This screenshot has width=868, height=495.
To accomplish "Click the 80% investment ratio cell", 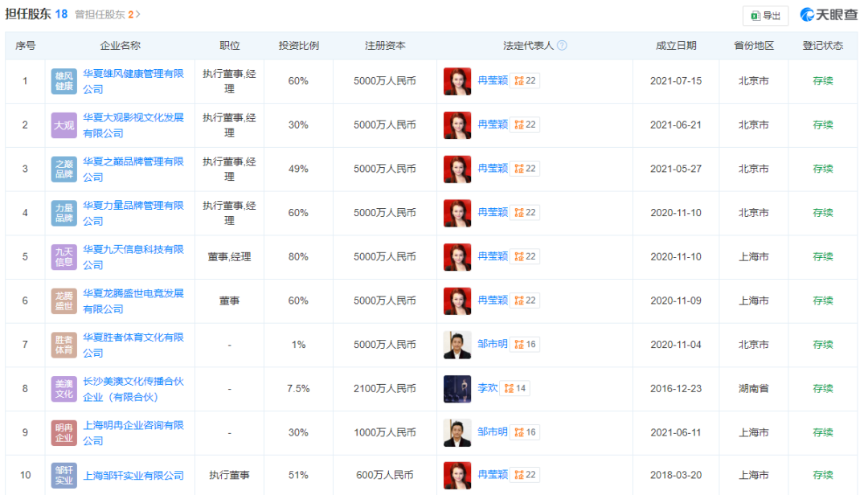I will pyautogui.click(x=298, y=257).
